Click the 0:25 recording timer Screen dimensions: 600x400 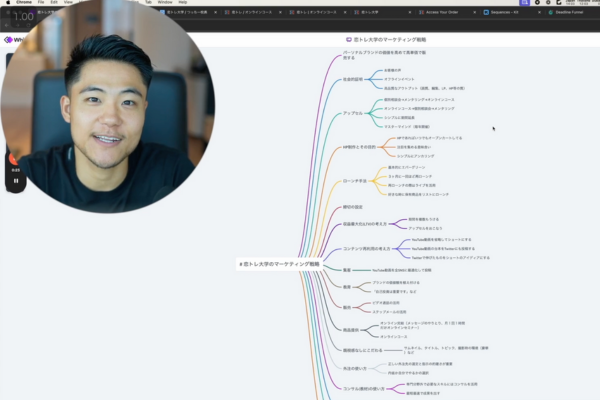click(x=16, y=170)
